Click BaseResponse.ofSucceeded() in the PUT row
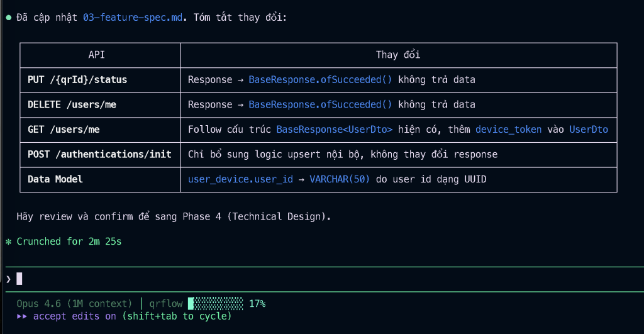 pyautogui.click(x=320, y=80)
